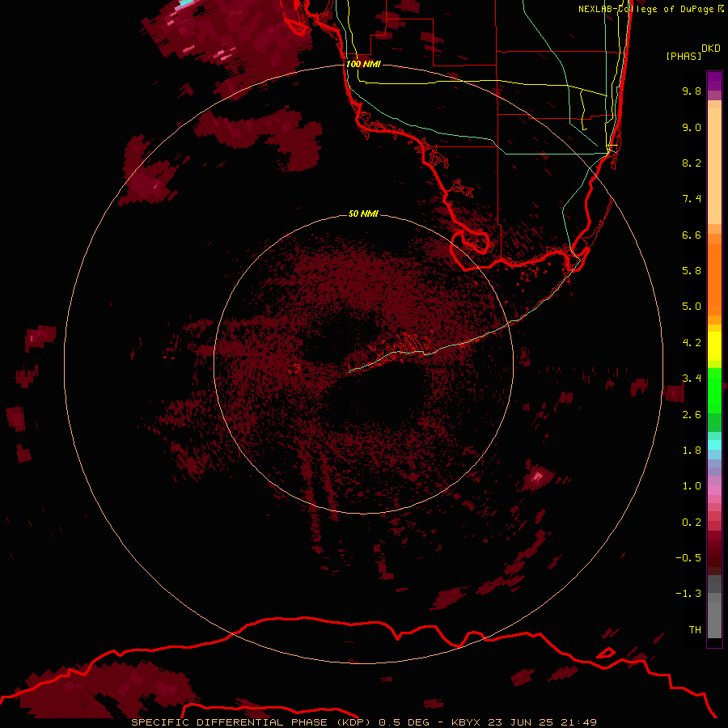Click the -1.3 scale value

pyautogui.click(x=688, y=594)
